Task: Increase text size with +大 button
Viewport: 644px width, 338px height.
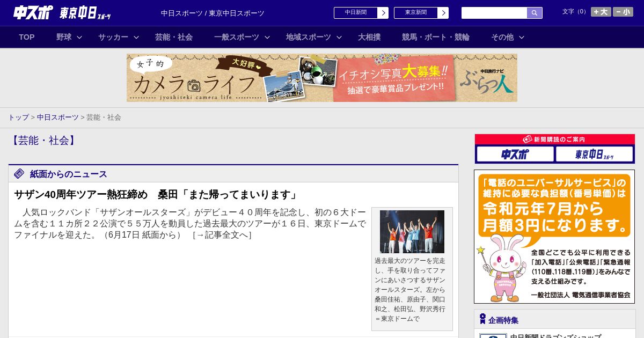Action: 601,12
